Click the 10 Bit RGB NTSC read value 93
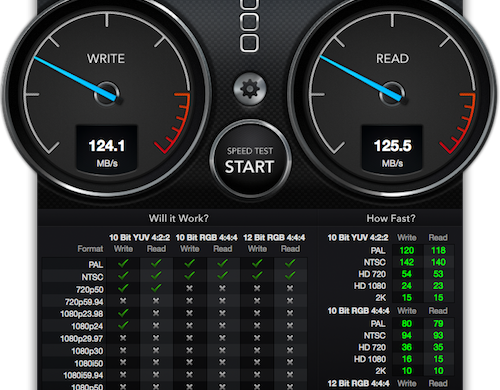 click(x=438, y=335)
